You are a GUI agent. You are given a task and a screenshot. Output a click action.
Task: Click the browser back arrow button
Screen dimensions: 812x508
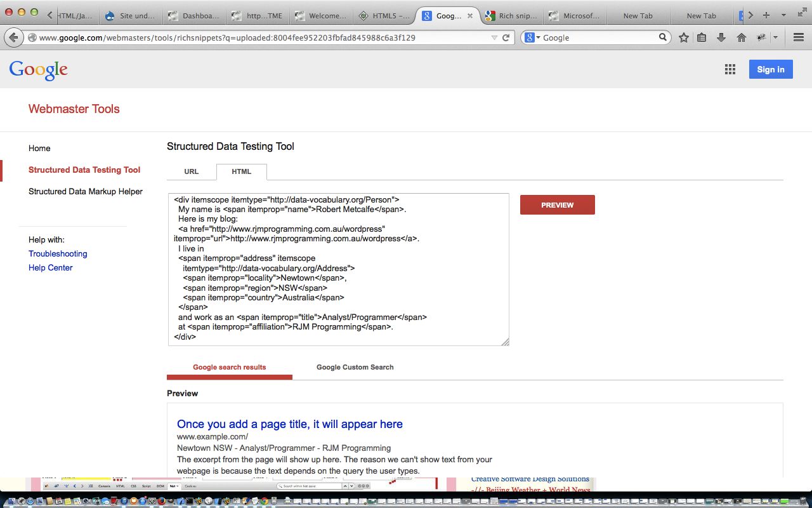(14, 37)
